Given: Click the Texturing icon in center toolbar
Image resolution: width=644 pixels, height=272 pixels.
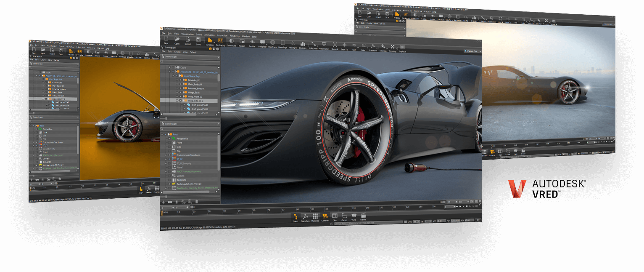Looking at the screenshot, I should [393, 47].
